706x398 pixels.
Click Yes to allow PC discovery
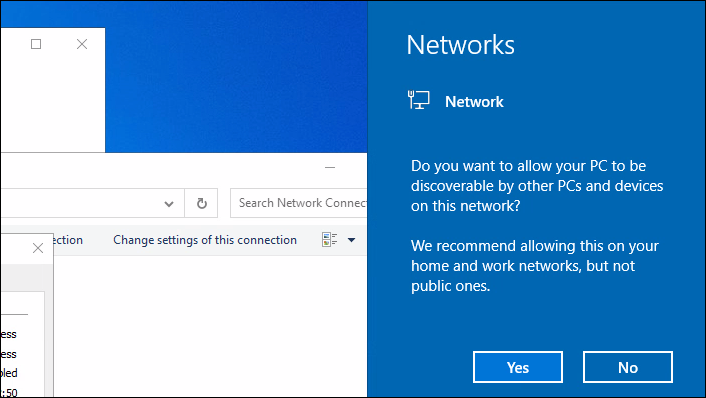point(518,367)
